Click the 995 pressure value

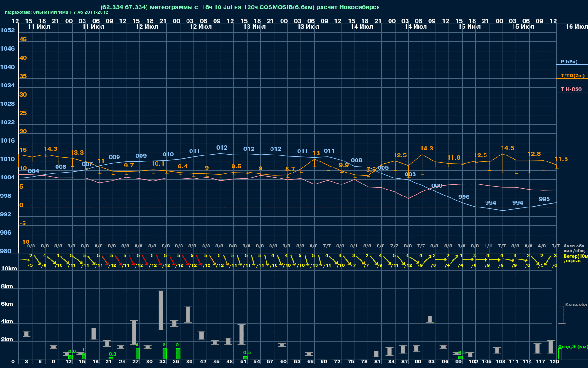tap(544, 199)
